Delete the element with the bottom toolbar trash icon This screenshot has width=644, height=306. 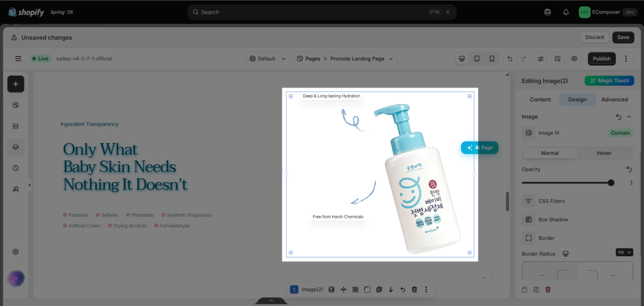coord(414,290)
